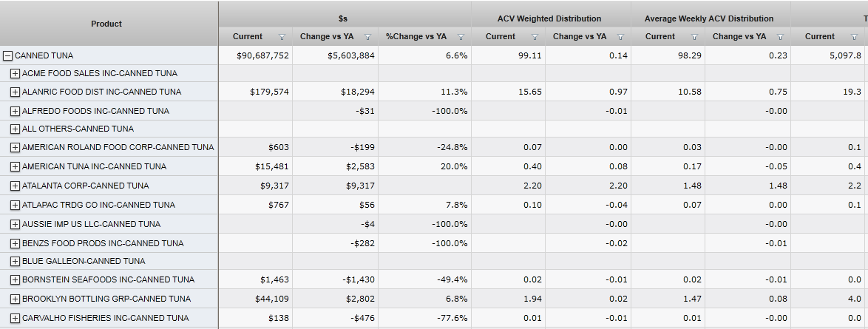
Task: Click the $s column group header
Action: click(x=343, y=18)
